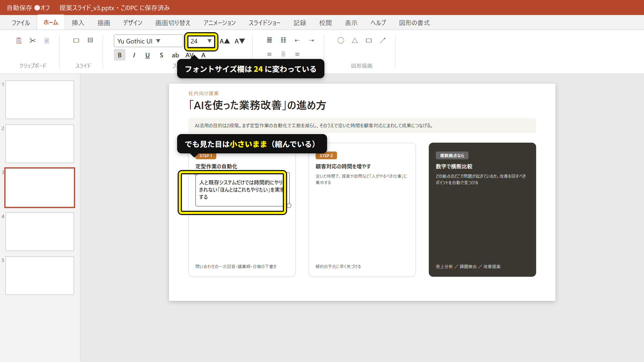Click the 解約の予兆に早く気づける footer text

338,267
